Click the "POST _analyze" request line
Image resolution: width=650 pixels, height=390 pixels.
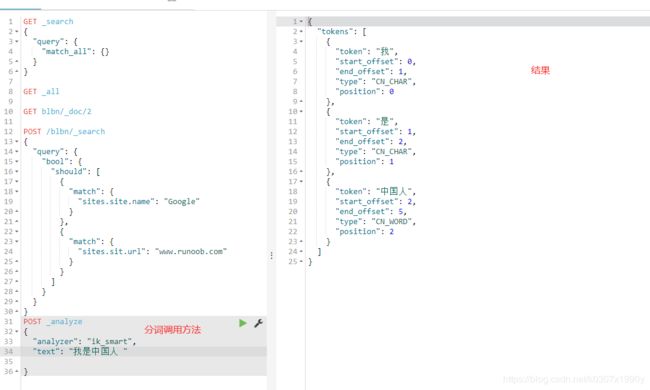pos(53,321)
